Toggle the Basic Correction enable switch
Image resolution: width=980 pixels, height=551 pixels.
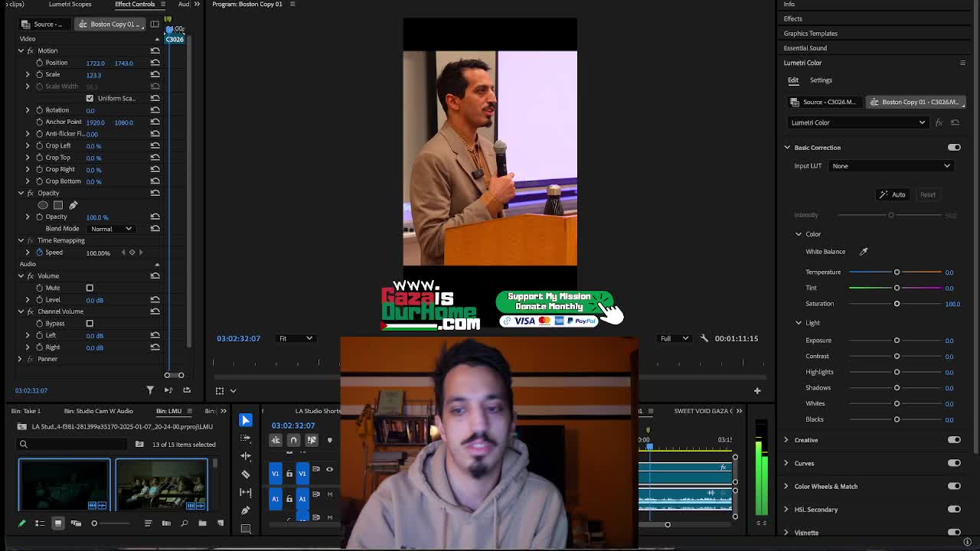tap(954, 148)
